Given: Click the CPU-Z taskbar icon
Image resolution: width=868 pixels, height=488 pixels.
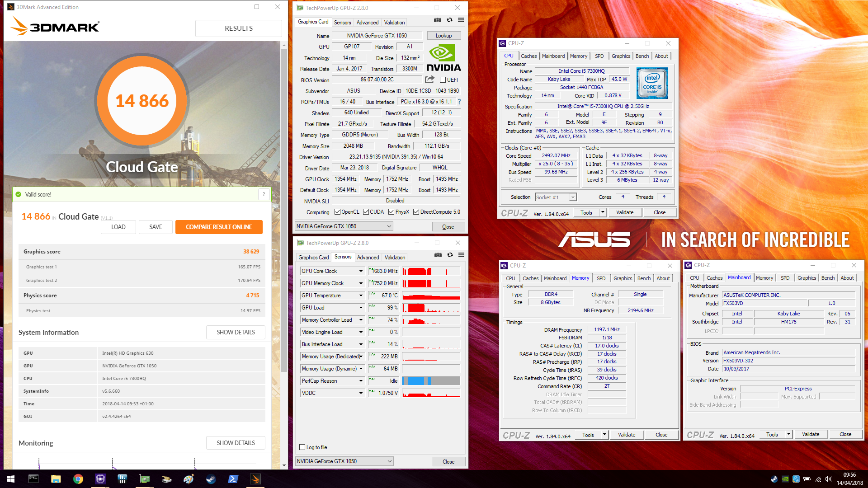Looking at the screenshot, I should [100, 479].
